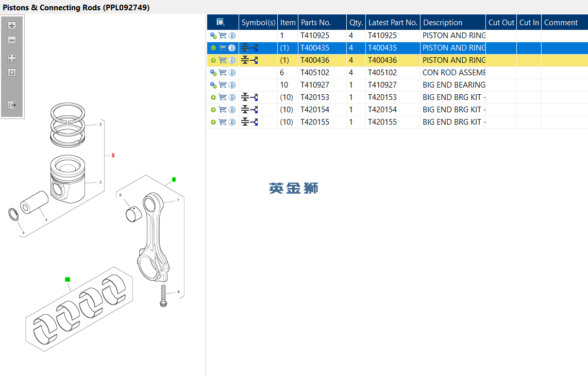Show info for T400436
Image resolution: width=588 pixels, height=376 pixels.
point(232,60)
